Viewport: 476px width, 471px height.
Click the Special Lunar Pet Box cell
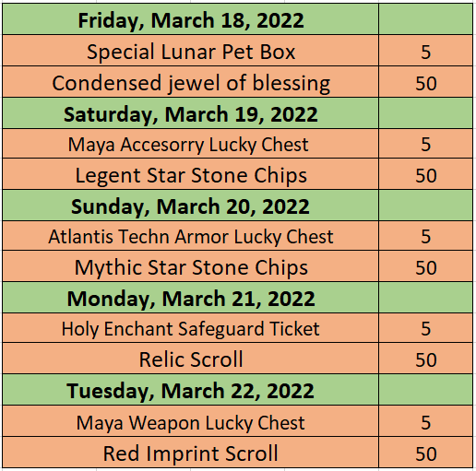(x=191, y=51)
